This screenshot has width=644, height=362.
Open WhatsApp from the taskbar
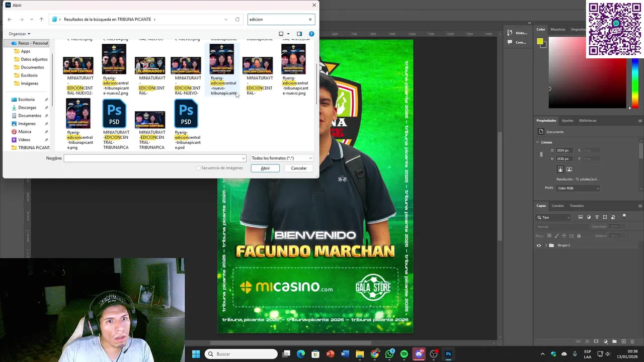[389, 354]
